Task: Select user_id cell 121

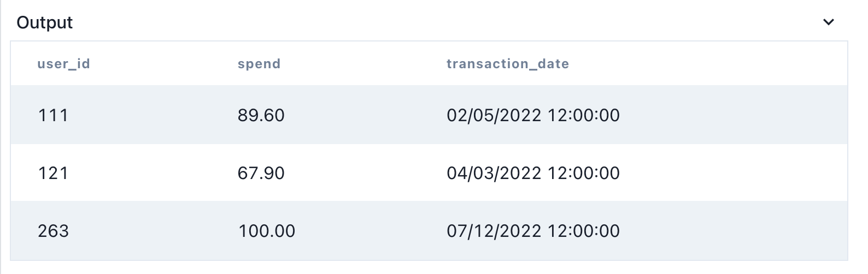Action: coord(53,173)
